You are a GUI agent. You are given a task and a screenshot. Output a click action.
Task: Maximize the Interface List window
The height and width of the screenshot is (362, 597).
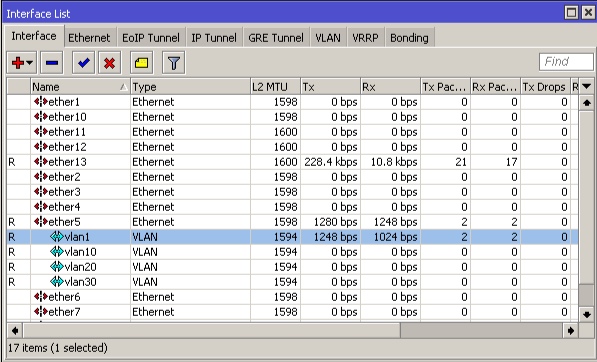coord(571,13)
